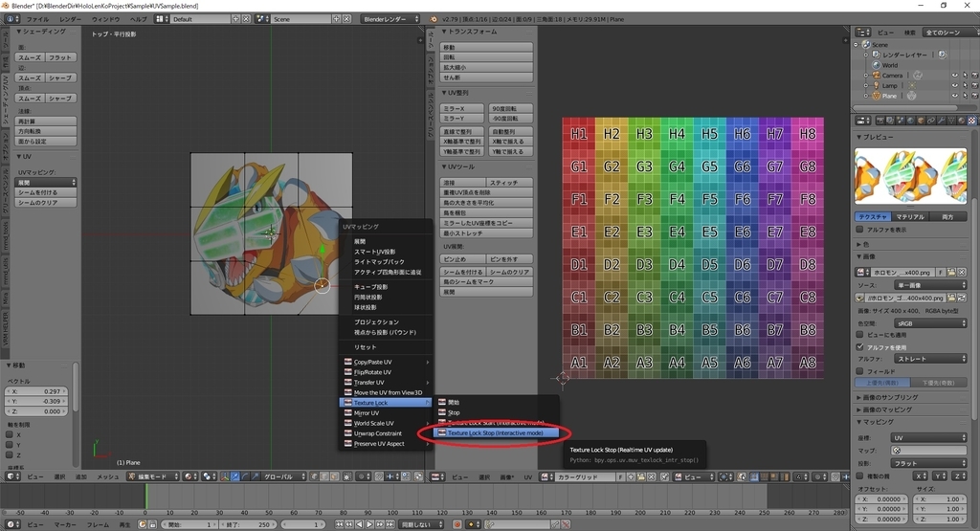
Task: Click the record auto-keyframe button in the timeline
Action: [457, 524]
